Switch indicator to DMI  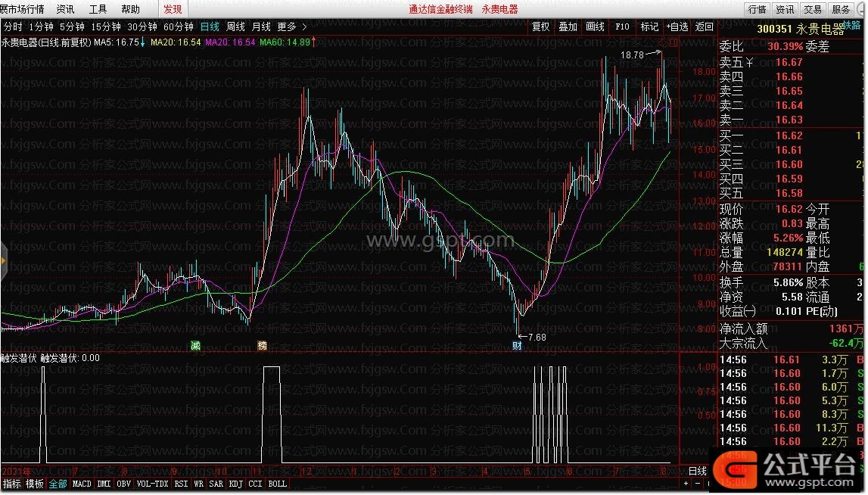104,484
